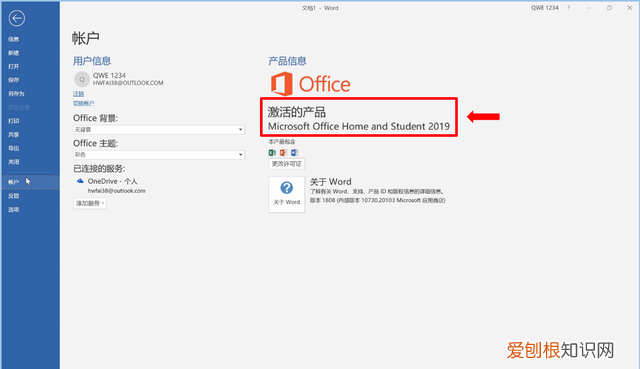Expand the 添加服务 add service dropdown button
This screenshot has width=640, height=369.
[90, 203]
